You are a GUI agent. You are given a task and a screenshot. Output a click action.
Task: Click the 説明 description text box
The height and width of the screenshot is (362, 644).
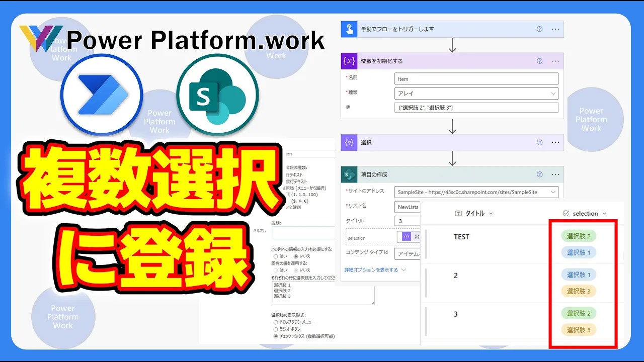[x=303, y=232]
